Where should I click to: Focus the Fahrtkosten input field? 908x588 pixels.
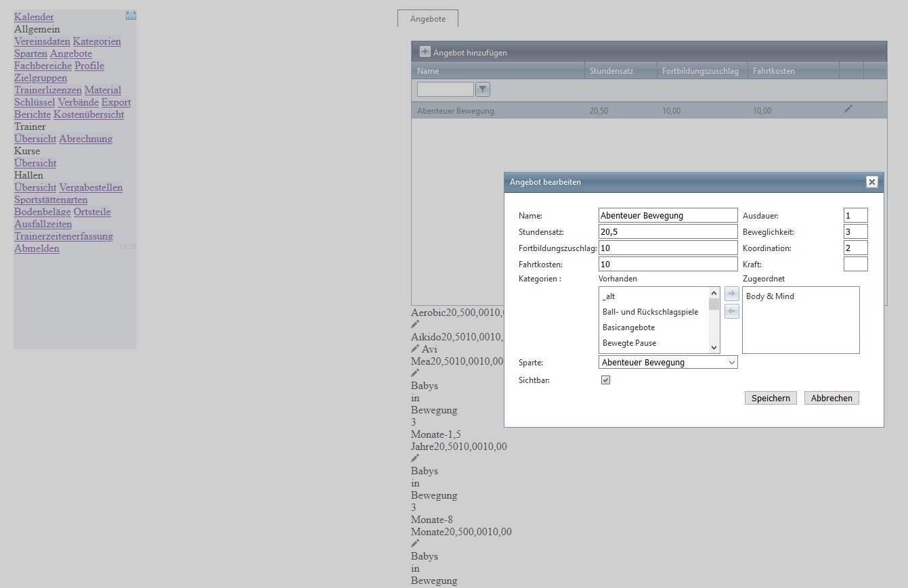pos(668,264)
